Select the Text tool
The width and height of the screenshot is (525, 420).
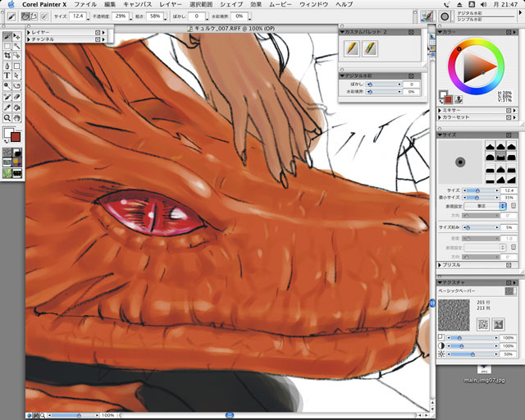pos(7,75)
